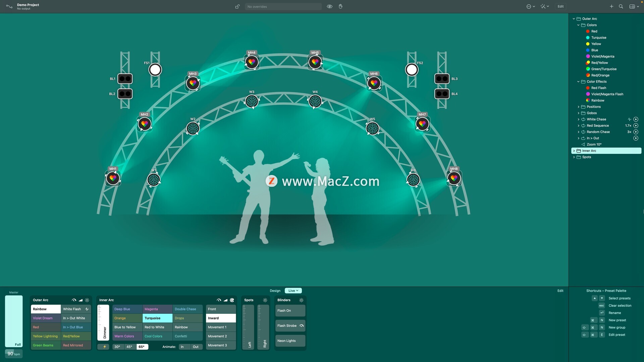Click the Inner Arc color palette icon
Screen dimensions: 644x362
tap(232, 300)
